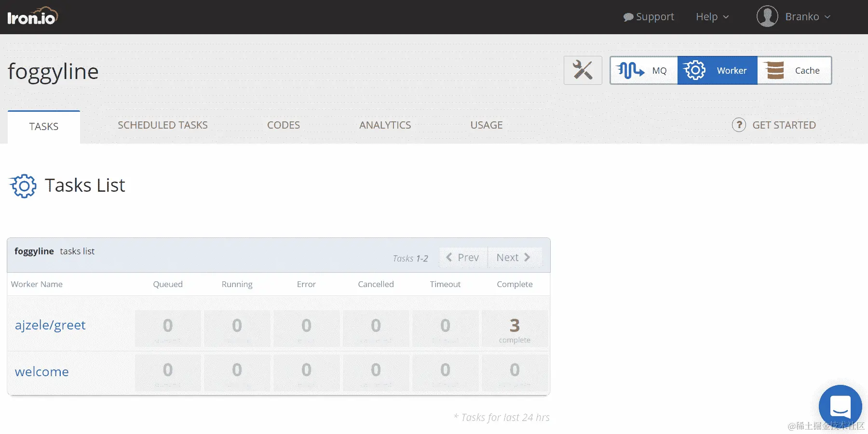Screen dimensions: 868x434
Task: Click the Complete column header
Action: click(515, 284)
